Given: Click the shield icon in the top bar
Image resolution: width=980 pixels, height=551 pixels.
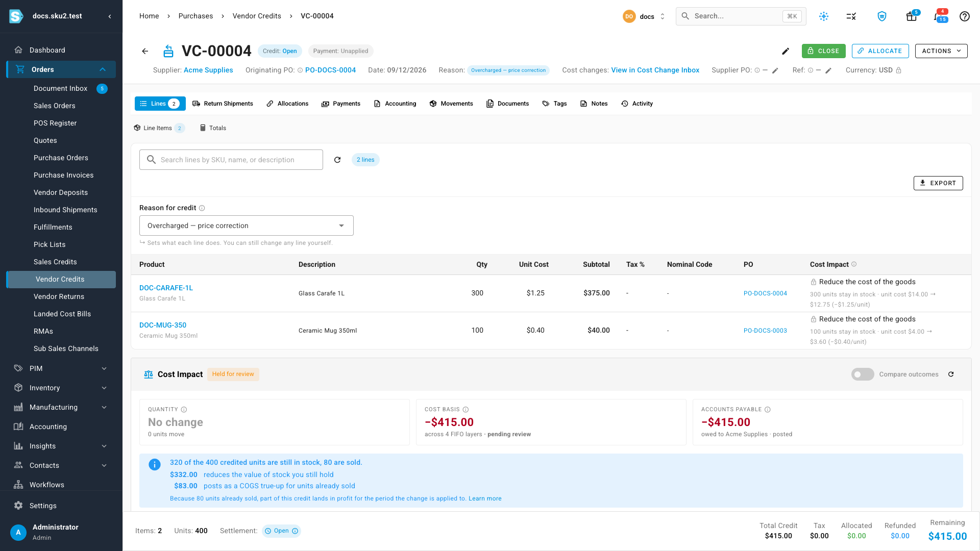Looking at the screenshot, I should (x=881, y=16).
